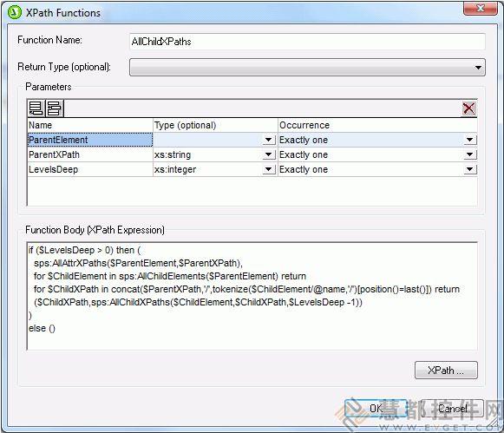The height and width of the screenshot is (433, 504).
Task: Select the ParentElement name cell
Action: click(x=90, y=140)
